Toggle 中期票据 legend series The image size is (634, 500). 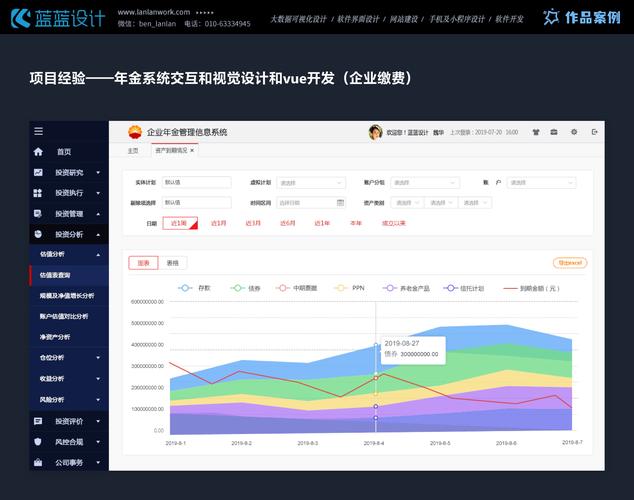[x=296, y=288]
